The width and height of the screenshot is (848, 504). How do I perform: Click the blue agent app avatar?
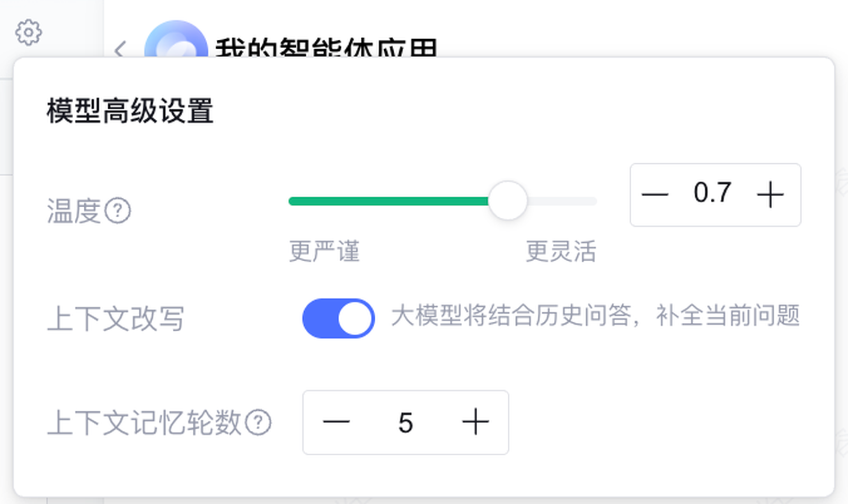point(176,42)
